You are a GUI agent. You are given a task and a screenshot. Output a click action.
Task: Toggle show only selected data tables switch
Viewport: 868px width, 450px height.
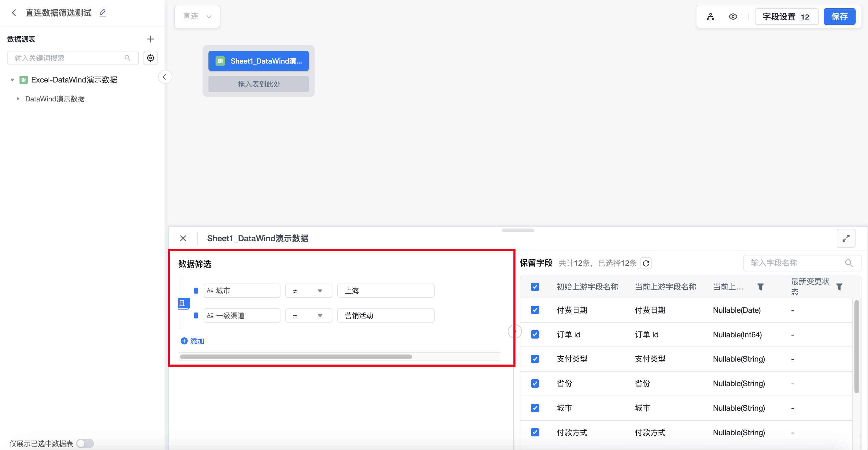[x=85, y=443]
